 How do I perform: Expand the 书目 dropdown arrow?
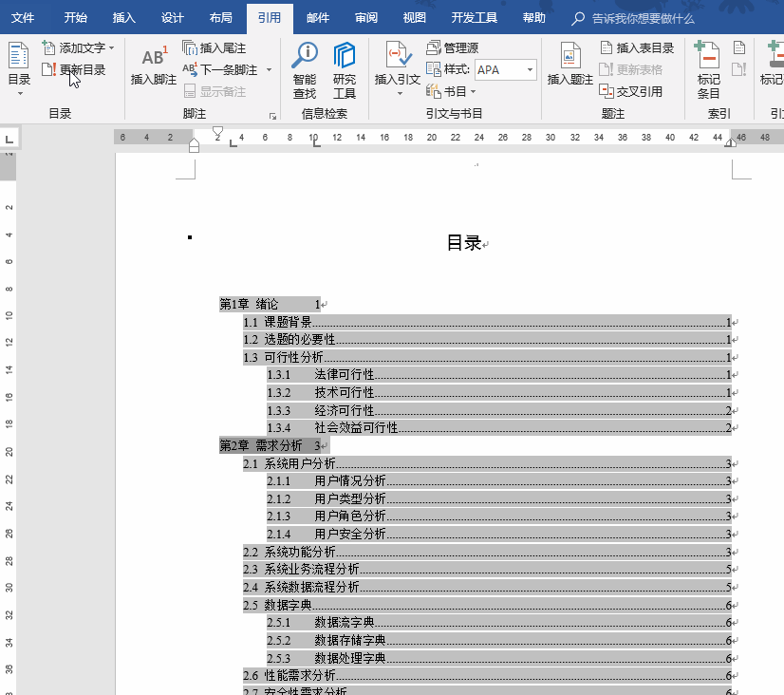pyautogui.click(x=473, y=91)
